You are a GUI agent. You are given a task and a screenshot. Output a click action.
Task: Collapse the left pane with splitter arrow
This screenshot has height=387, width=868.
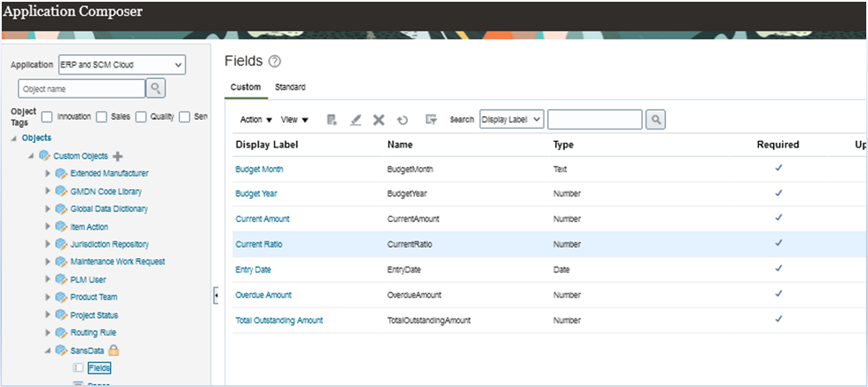point(216,296)
